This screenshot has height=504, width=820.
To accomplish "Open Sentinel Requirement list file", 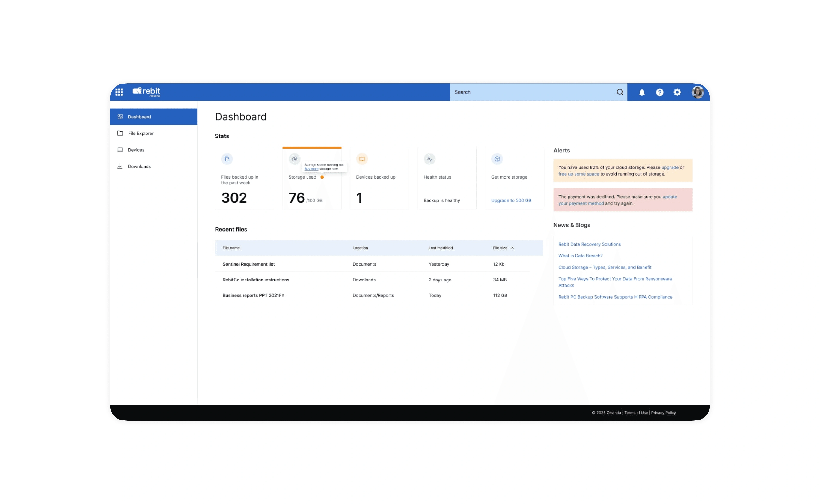I will (x=249, y=264).
